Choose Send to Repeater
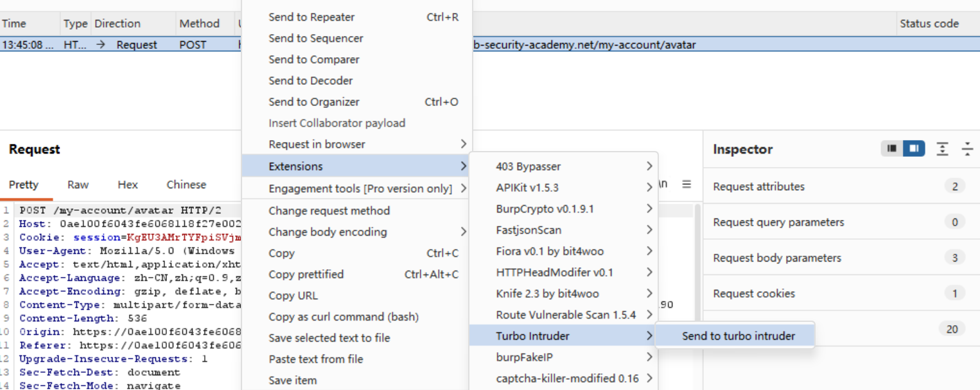This screenshot has height=390, width=980. pos(356,17)
